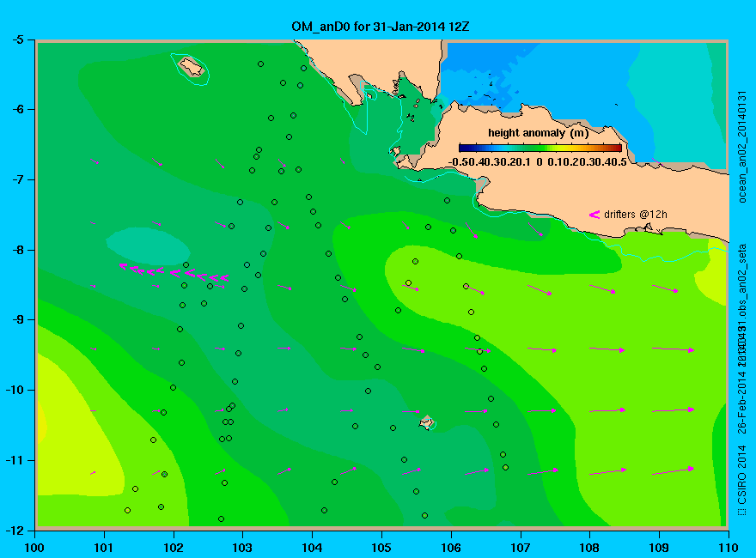The image size is (756, 558).
Task: Click the drifter track arrowheads near 8.3S
Action: (x=174, y=272)
